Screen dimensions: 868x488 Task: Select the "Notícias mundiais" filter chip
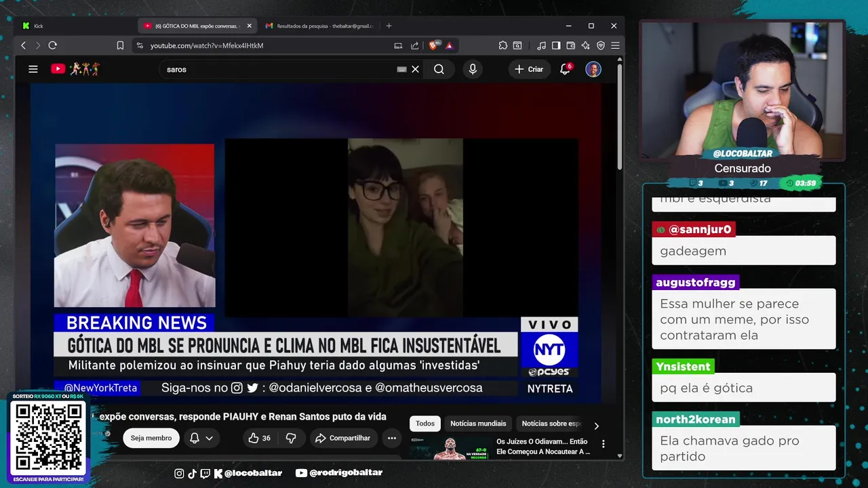click(x=478, y=424)
